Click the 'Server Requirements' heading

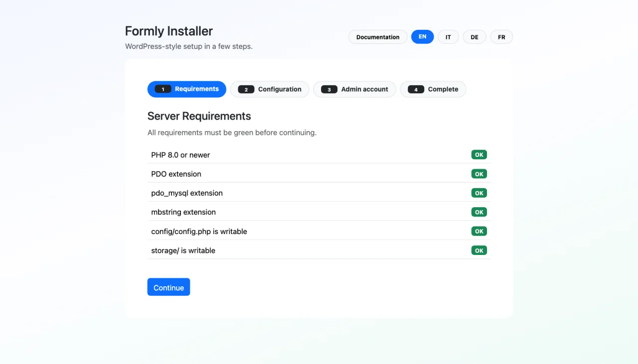[x=199, y=116]
